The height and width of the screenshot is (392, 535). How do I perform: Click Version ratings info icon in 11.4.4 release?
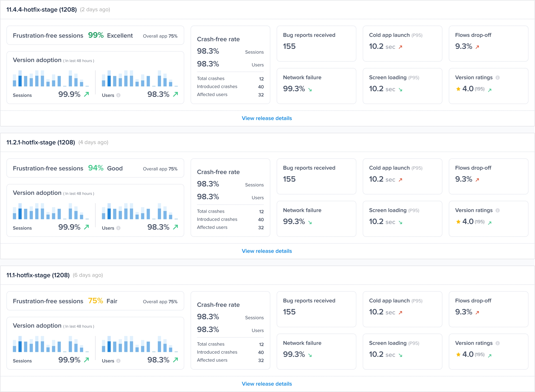click(x=497, y=78)
